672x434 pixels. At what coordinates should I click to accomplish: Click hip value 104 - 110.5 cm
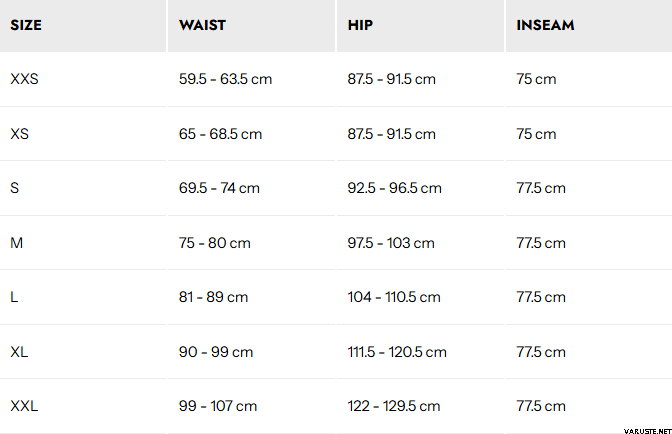pos(394,297)
